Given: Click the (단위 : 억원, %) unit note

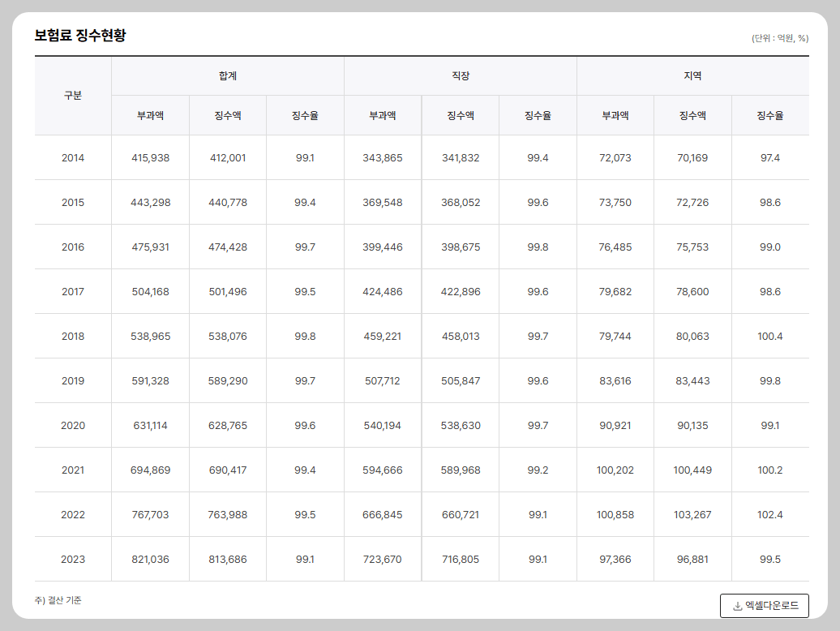Looking at the screenshot, I should tap(780, 38).
